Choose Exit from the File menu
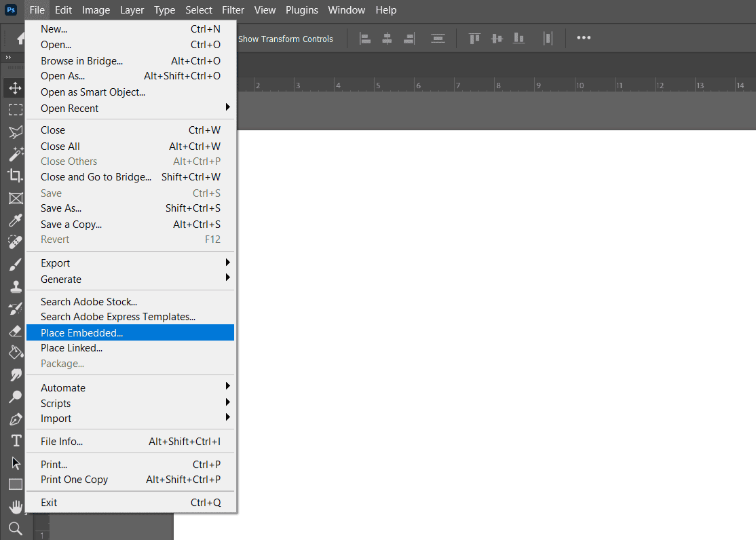 point(130,503)
